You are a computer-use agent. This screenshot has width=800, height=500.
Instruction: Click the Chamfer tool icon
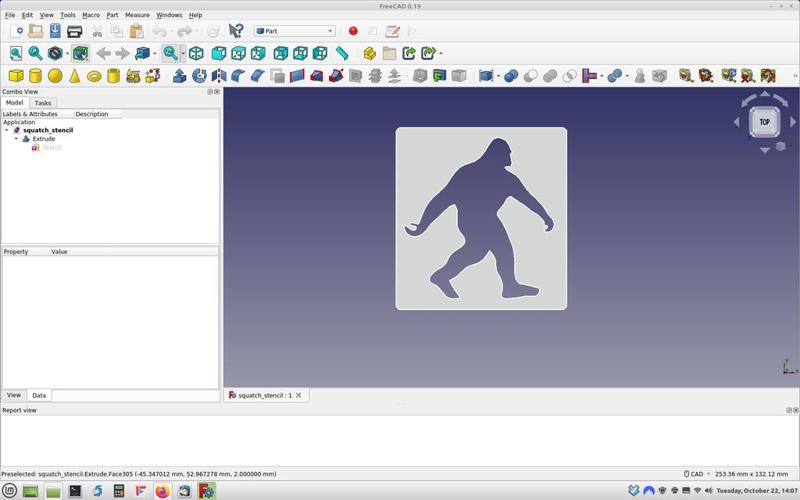(x=258, y=76)
